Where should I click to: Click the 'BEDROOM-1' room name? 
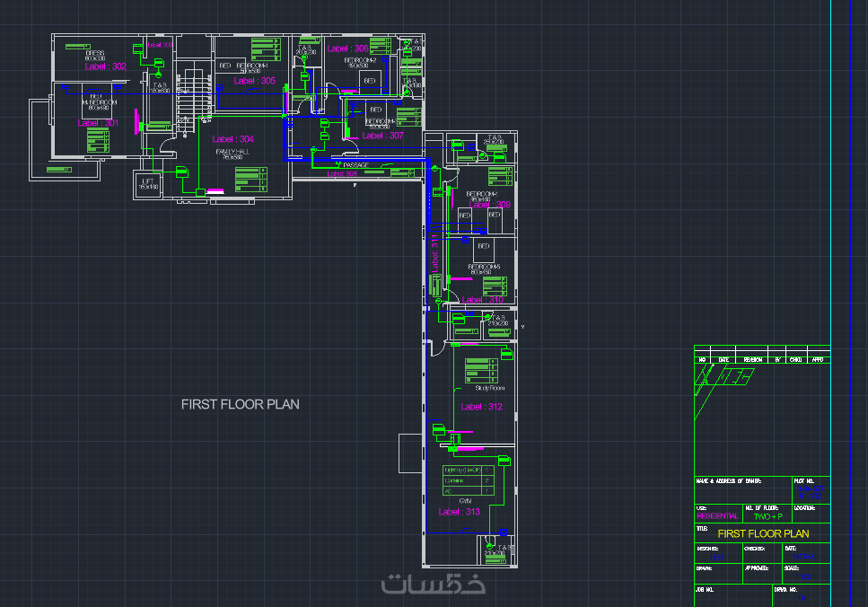(252, 66)
